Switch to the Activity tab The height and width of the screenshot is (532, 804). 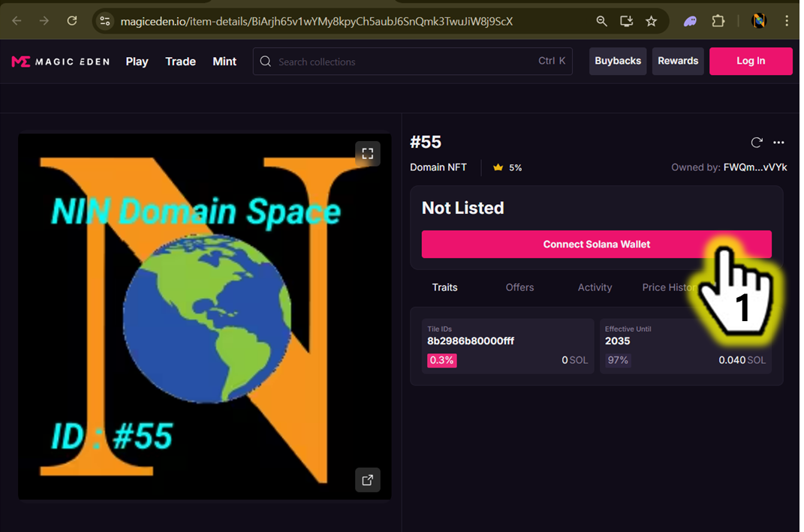tap(595, 287)
